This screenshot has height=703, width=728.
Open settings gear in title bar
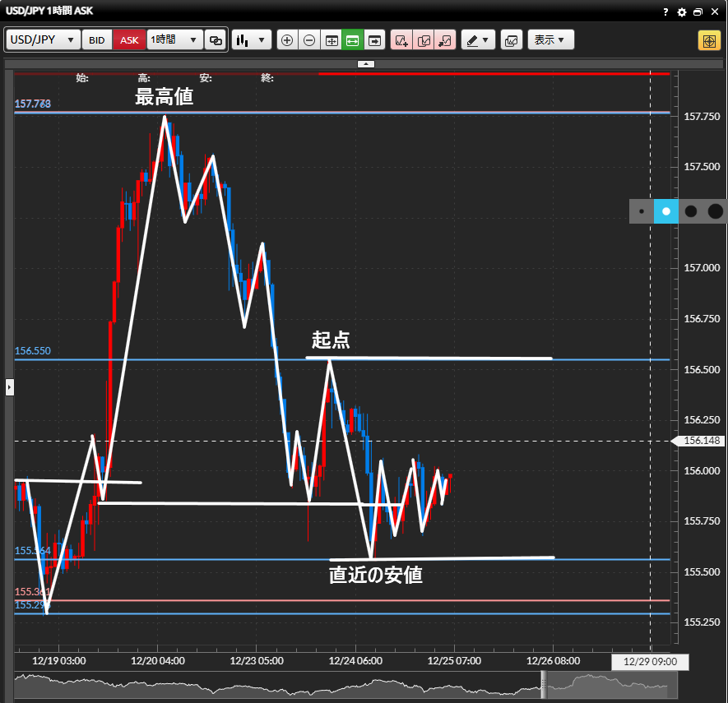point(681,12)
